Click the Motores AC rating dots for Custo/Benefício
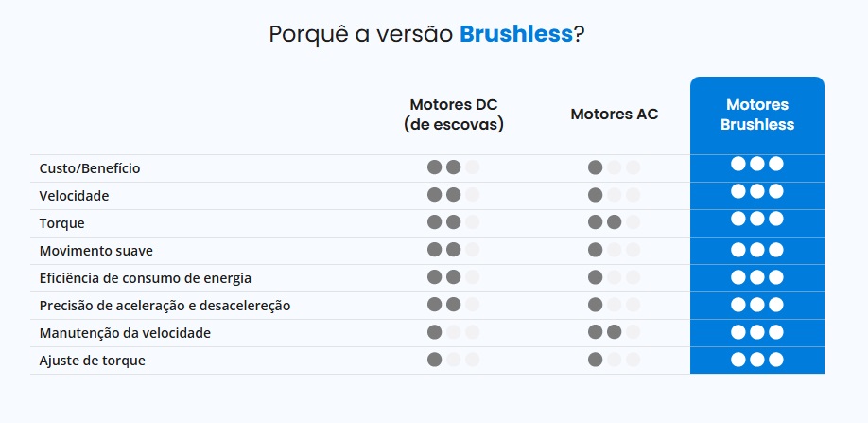Viewport: 868px width, 423px height. [614, 167]
